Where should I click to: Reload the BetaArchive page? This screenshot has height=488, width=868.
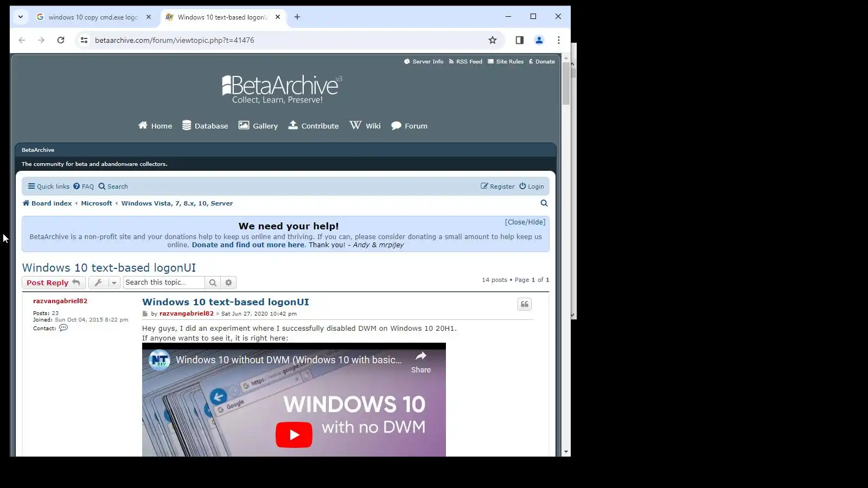(61, 40)
